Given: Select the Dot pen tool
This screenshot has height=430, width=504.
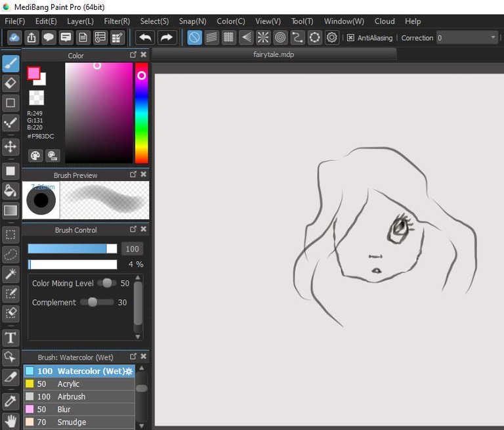Looking at the screenshot, I should click(x=10, y=123).
